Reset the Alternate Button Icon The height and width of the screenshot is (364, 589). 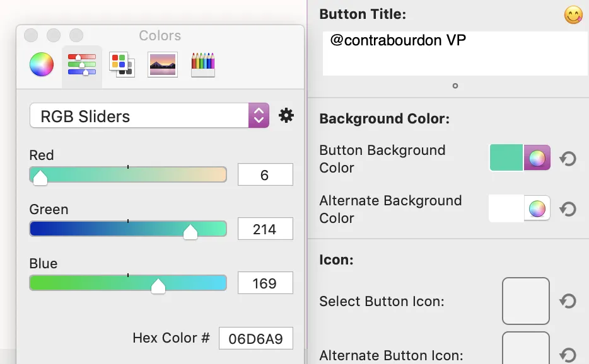pos(568,355)
